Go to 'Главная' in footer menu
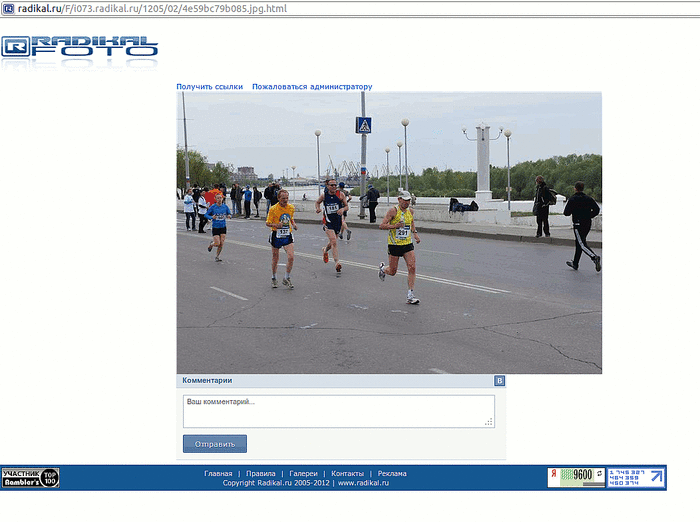This screenshot has width=700, height=522. tap(218, 473)
